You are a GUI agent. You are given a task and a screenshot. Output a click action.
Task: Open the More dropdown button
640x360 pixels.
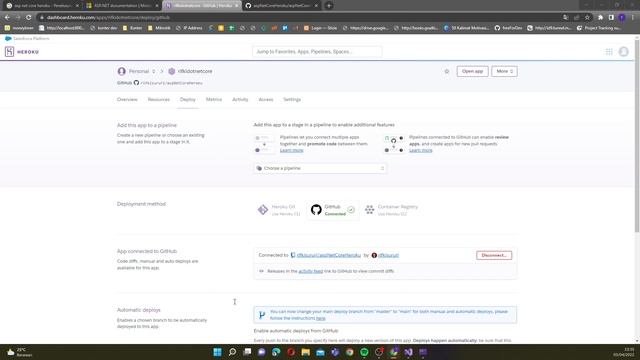(x=504, y=71)
